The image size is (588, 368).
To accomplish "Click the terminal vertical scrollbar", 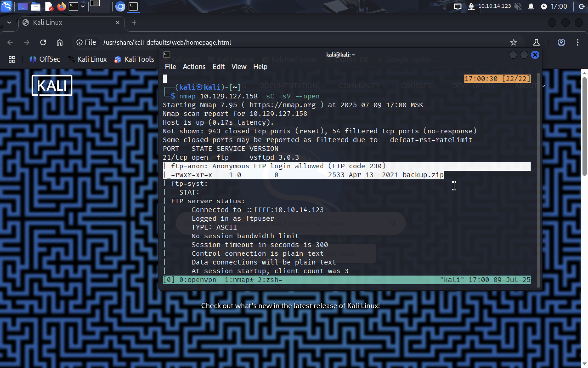I will 538,180.
